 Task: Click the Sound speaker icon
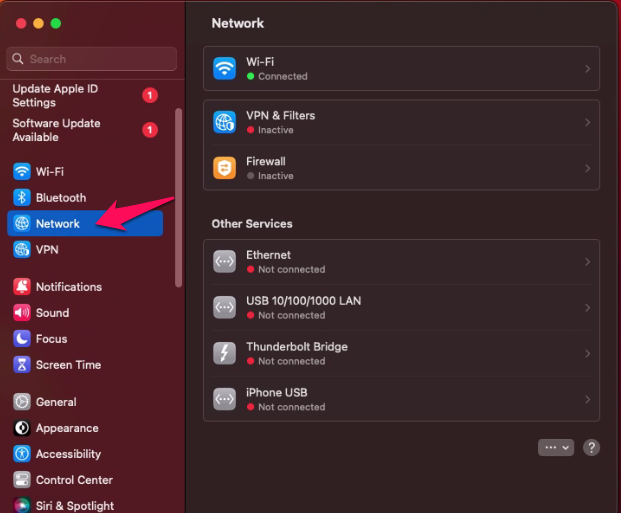click(x=22, y=313)
